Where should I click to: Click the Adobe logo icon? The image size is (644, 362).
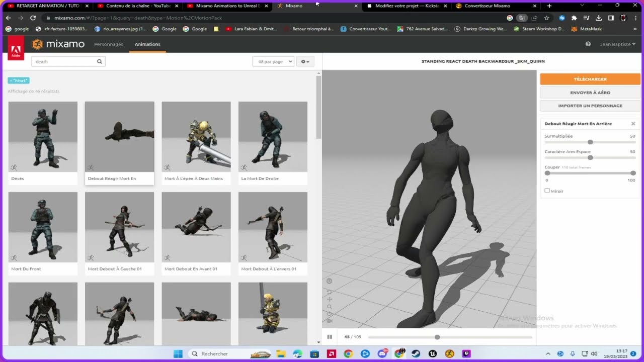pyautogui.click(x=16, y=48)
